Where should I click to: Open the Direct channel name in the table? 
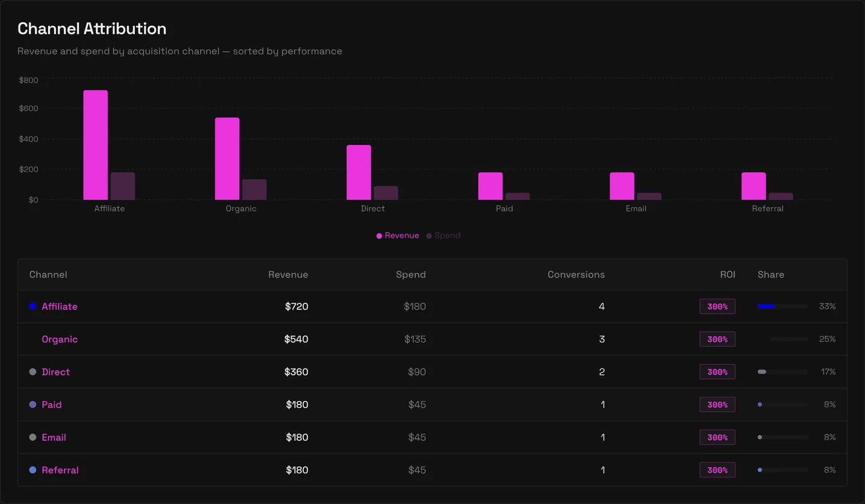coord(56,372)
